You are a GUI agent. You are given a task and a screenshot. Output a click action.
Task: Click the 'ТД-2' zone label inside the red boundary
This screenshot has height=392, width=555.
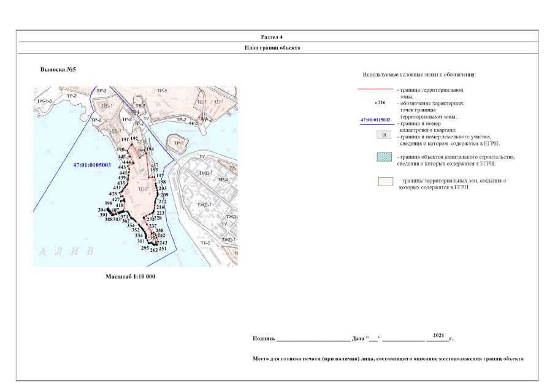click(143, 189)
